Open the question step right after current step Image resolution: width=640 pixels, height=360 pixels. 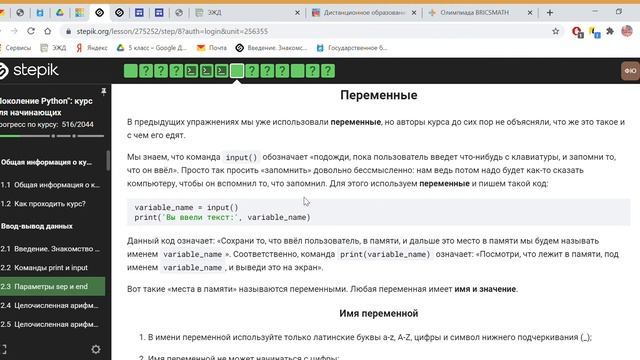point(252,71)
